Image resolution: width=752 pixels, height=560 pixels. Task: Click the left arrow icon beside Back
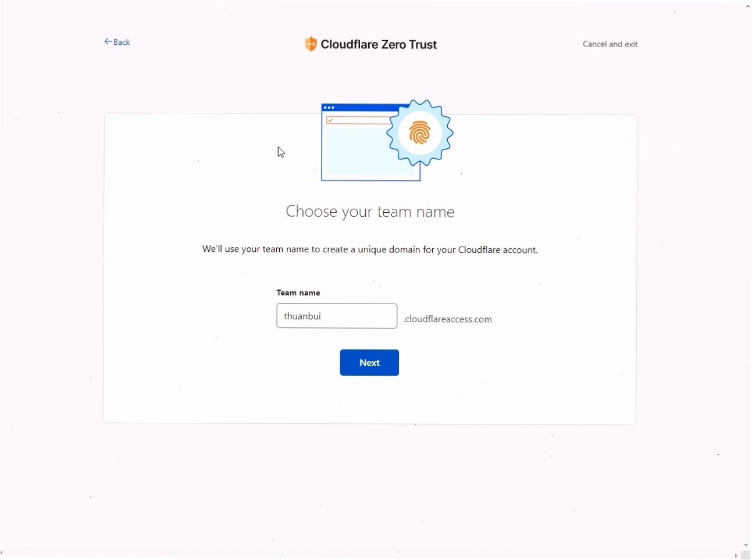point(108,42)
